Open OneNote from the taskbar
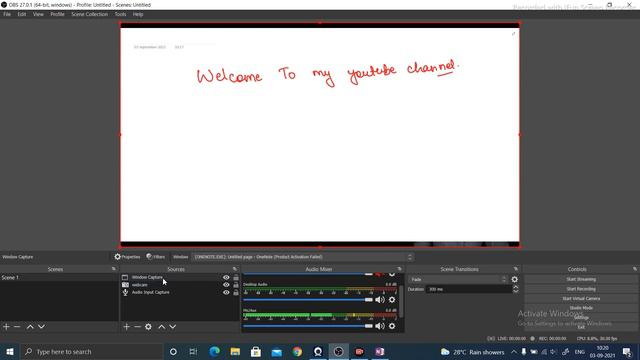The height and width of the screenshot is (360, 640). (x=380, y=351)
